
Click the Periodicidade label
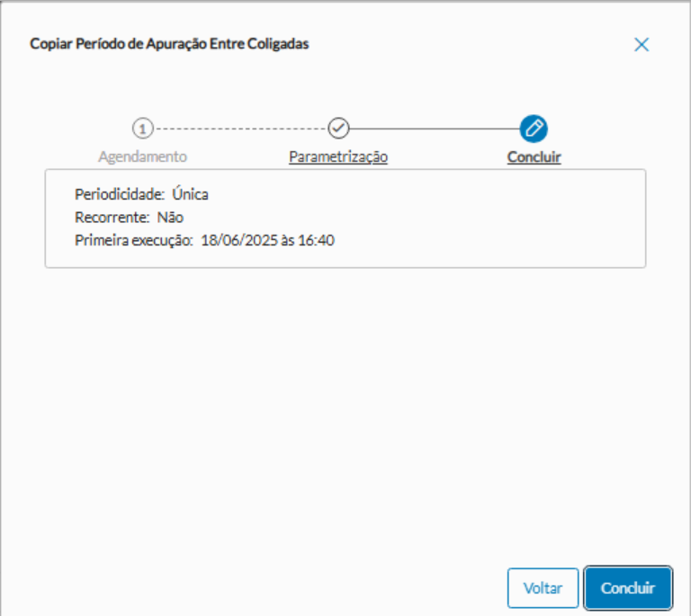(119, 193)
